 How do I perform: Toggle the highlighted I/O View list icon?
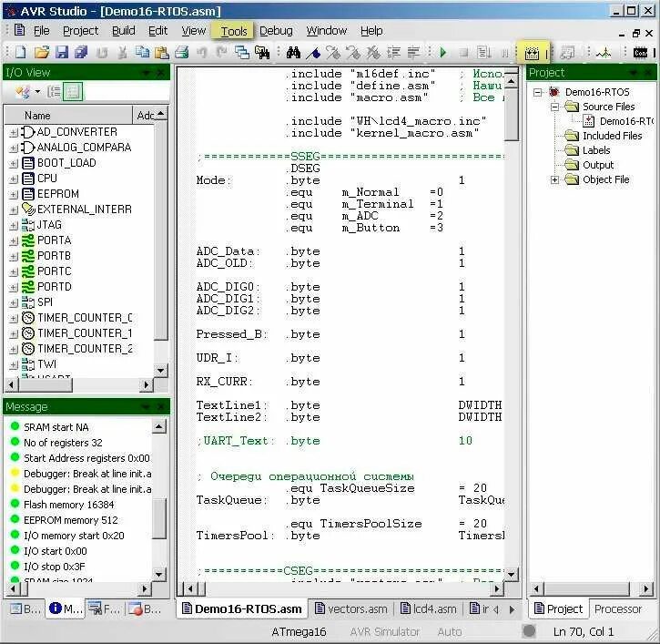point(73,92)
